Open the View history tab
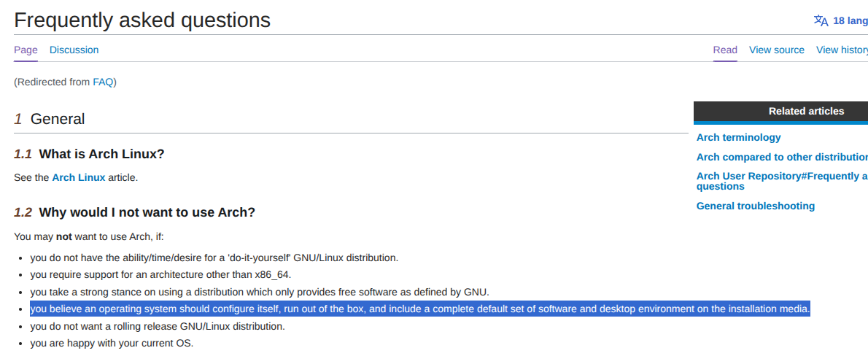The image size is (868, 364). [x=842, y=50]
